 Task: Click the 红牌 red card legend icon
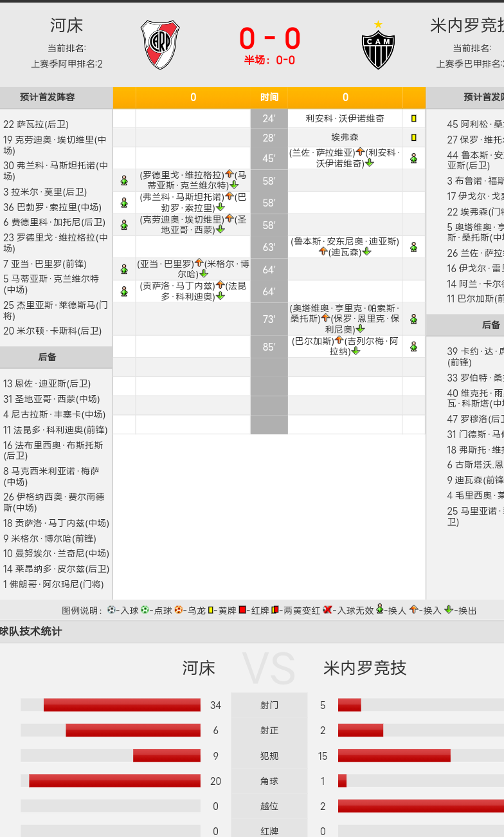click(x=242, y=610)
